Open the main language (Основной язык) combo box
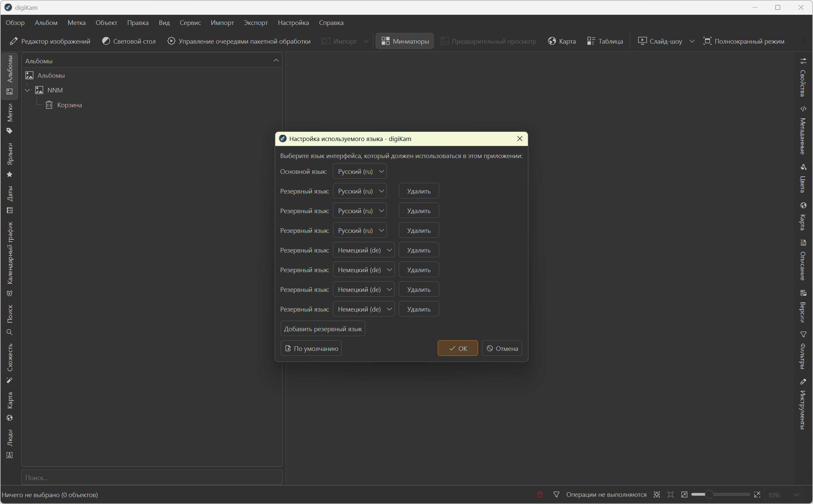Viewport: 813px width, 504px height. pos(360,171)
